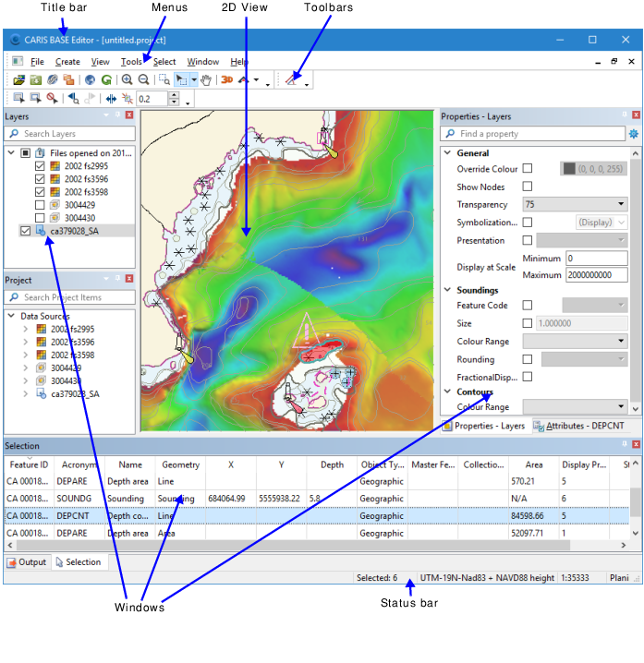644x663 pixels.
Task: Collapse the Soundings section
Action: pyautogui.click(x=448, y=290)
